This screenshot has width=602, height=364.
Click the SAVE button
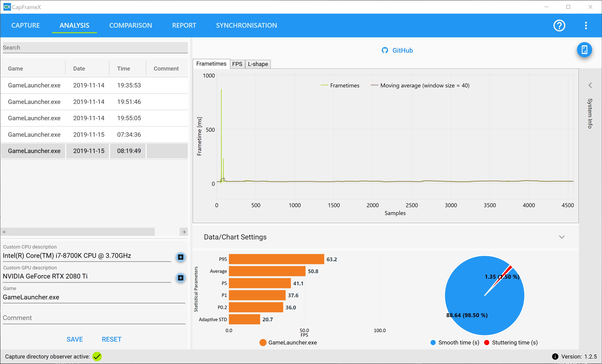tap(75, 339)
